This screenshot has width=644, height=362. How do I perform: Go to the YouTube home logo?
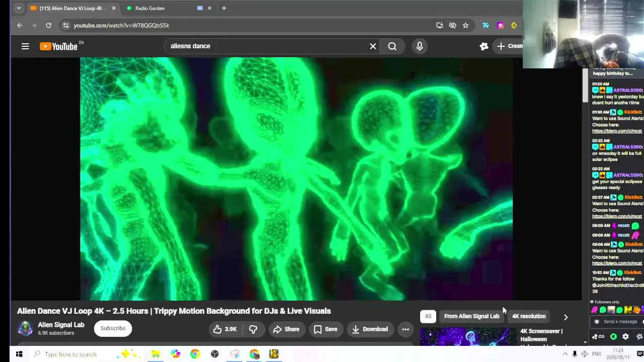[x=58, y=46]
